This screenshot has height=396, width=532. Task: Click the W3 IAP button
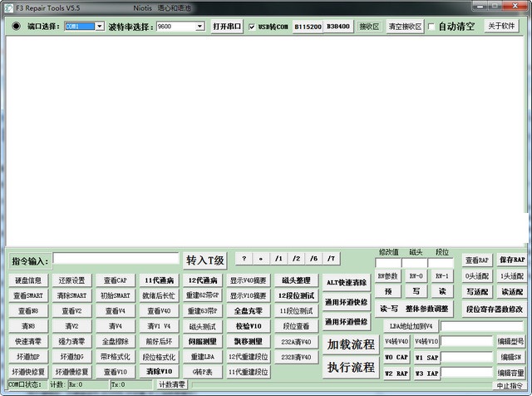426,374
